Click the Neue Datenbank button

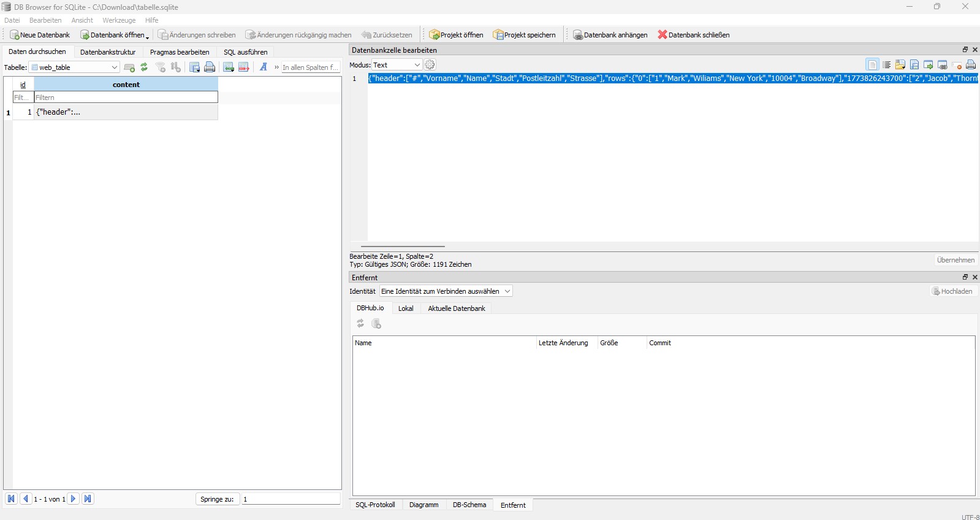coord(40,35)
